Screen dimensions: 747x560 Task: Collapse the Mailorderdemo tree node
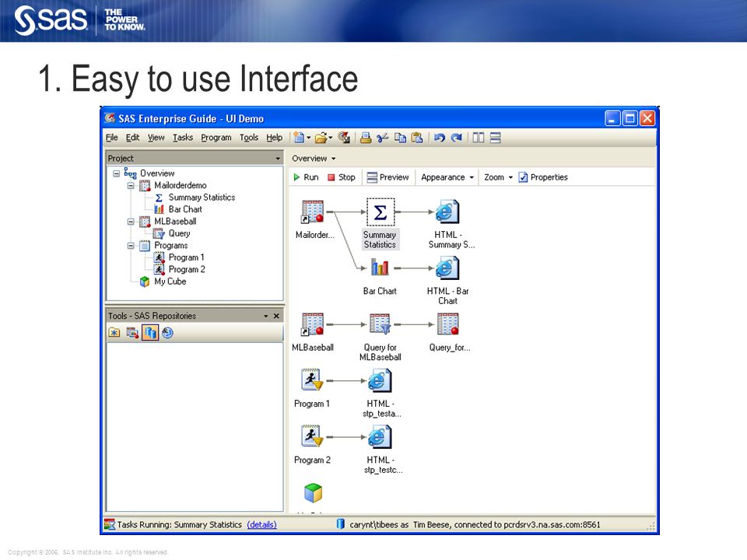click(131, 186)
